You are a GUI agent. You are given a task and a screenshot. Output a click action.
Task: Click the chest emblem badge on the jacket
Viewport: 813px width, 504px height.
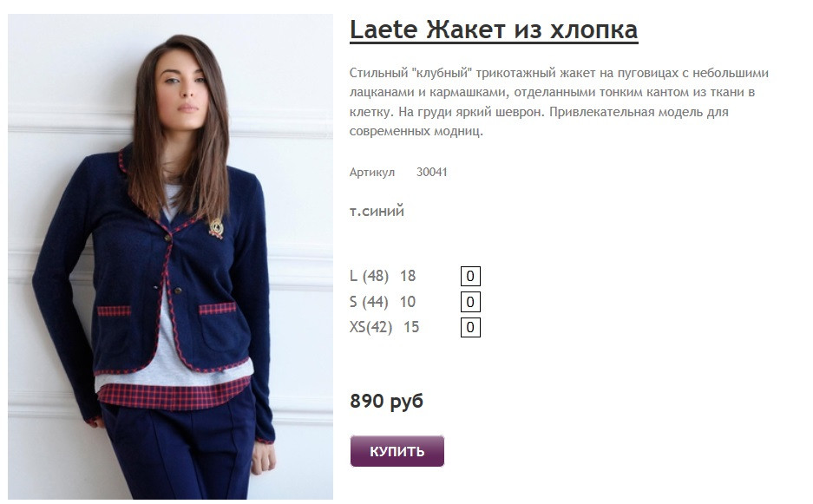pyautogui.click(x=216, y=228)
